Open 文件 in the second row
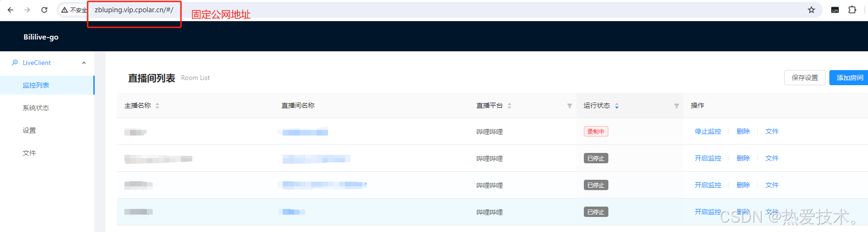The height and width of the screenshot is (232, 868). pos(772,158)
